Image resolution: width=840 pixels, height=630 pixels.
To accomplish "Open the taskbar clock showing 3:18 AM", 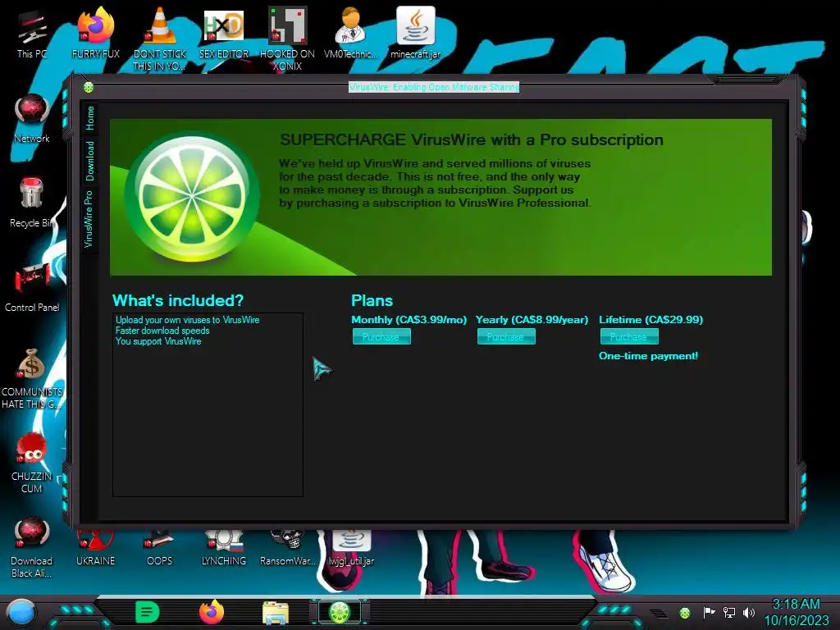I will coord(796,612).
